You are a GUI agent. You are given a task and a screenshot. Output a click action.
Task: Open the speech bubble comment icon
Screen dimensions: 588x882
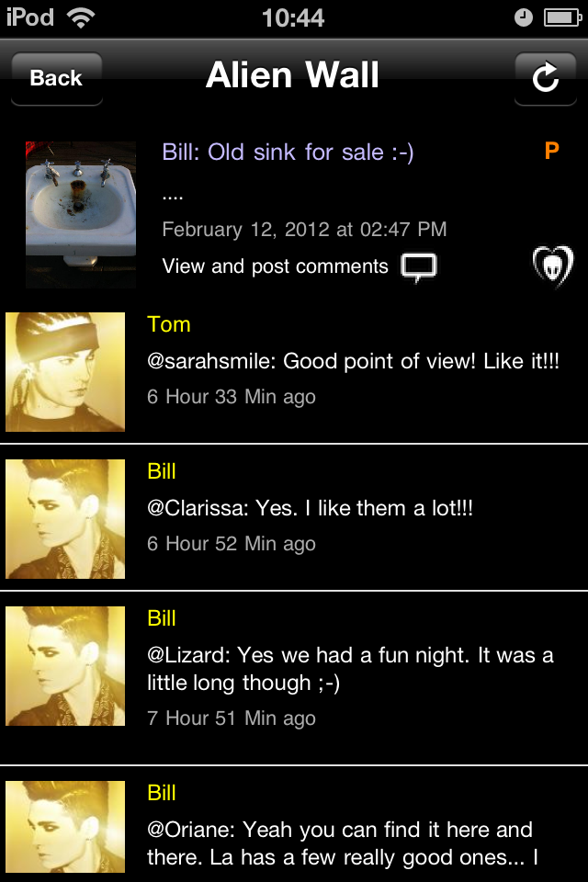click(419, 267)
